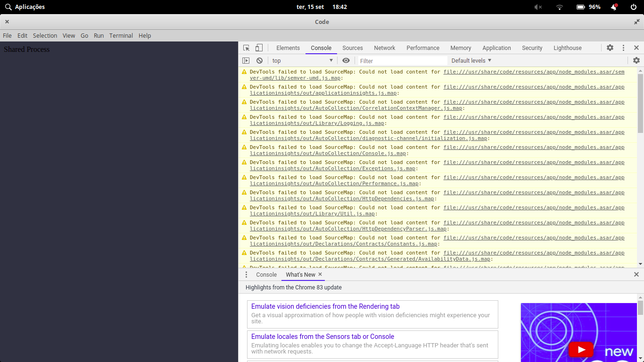This screenshot has height=362, width=644.
Task: Click the clear console icon
Action: pyautogui.click(x=259, y=60)
